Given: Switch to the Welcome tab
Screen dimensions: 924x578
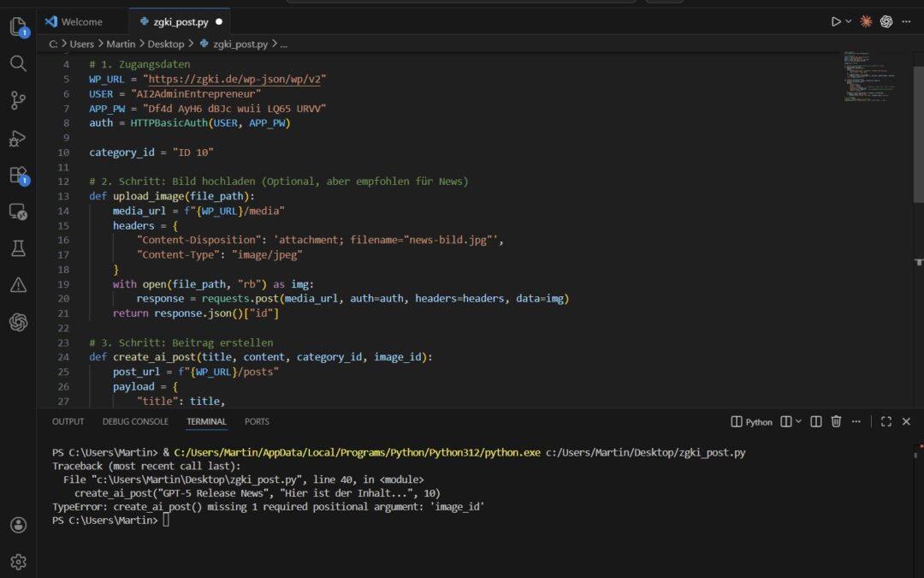Looking at the screenshot, I should pyautogui.click(x=81, y=21).
